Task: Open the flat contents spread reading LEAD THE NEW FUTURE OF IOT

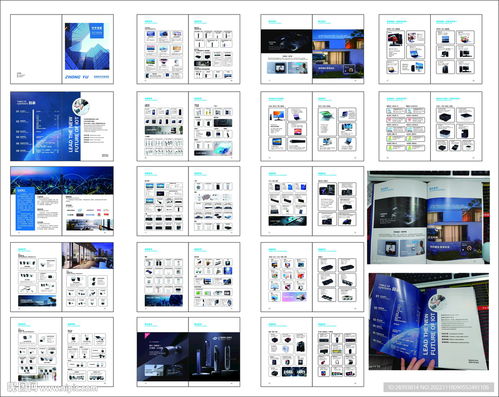Action: (x=62, y=126)
